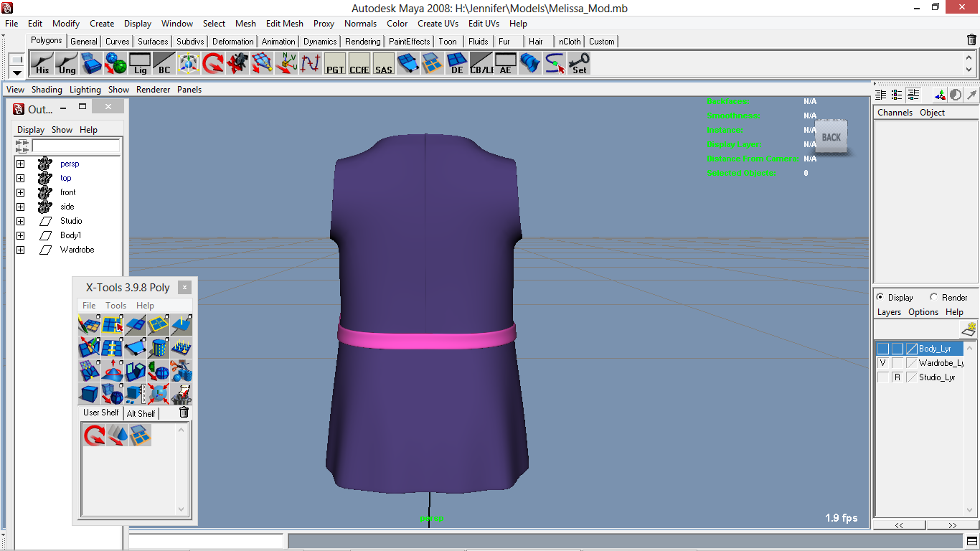Click the window grid icon in User Shelf
The width and height of the screenshot is (980, 551).
[141, 435]
